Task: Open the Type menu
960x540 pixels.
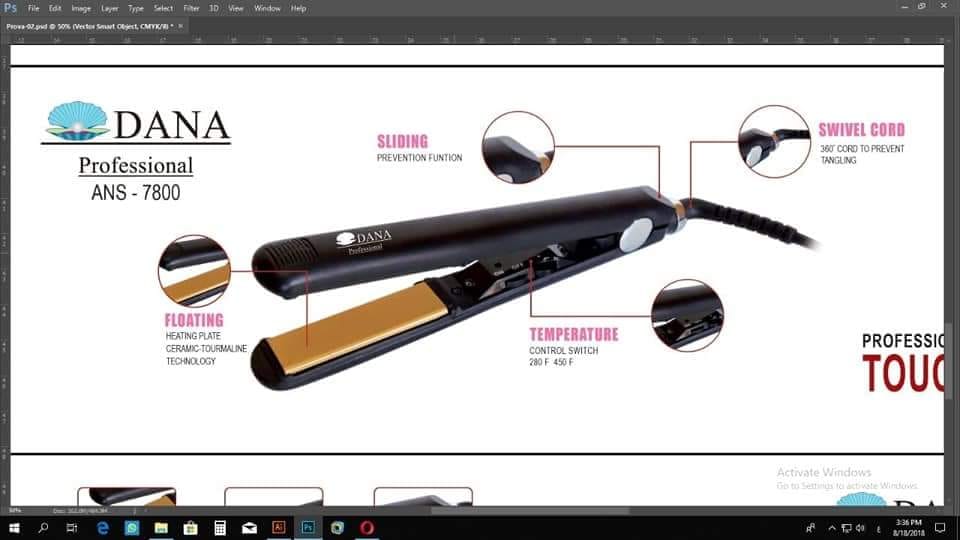Action: tap(136, 9)
